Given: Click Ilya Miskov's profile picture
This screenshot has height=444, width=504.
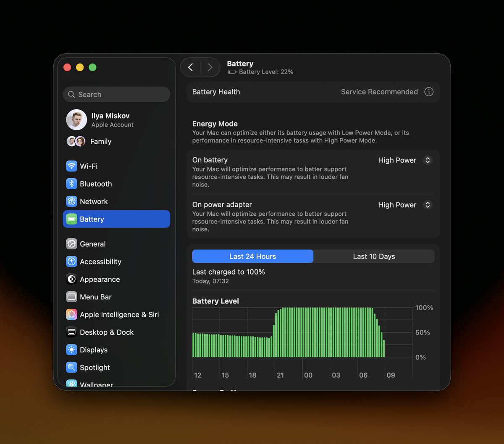Looking at the screenshot, I should pos(76,120).
